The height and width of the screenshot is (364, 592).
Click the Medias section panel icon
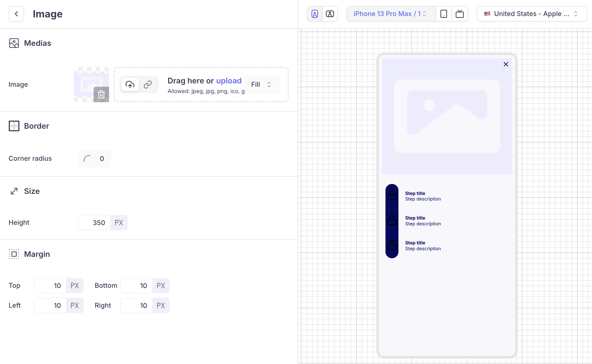pos(14,43)
